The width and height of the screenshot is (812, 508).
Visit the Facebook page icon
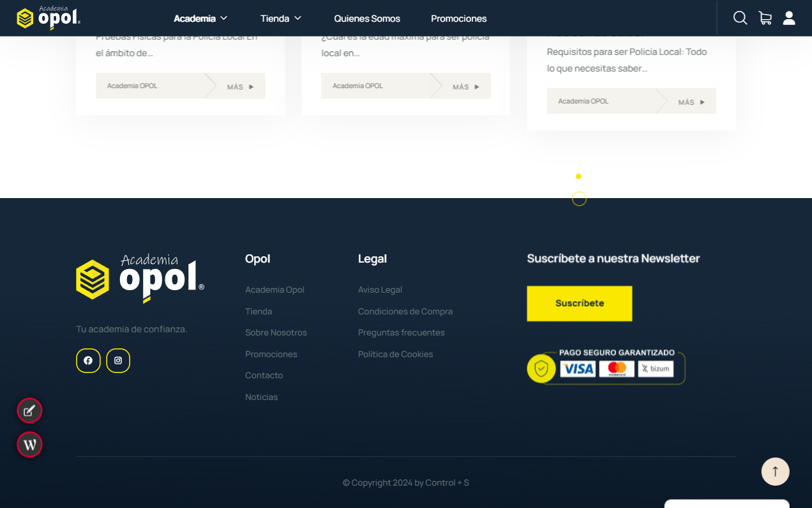88,360
